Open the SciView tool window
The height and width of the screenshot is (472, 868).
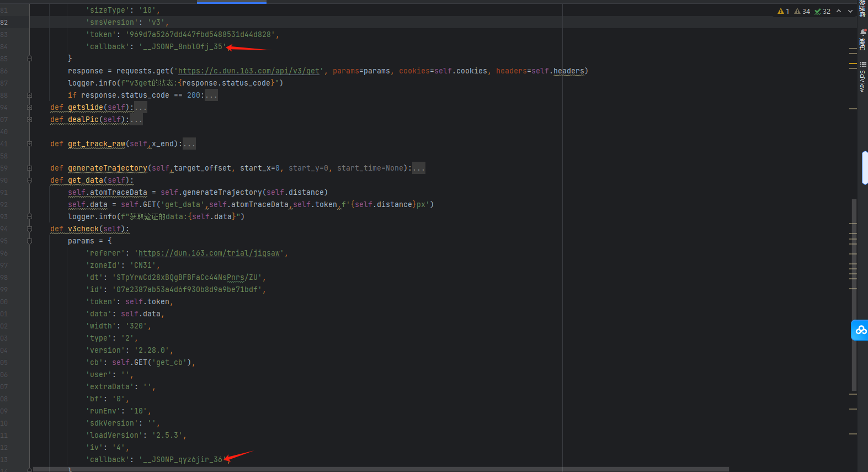862,76
